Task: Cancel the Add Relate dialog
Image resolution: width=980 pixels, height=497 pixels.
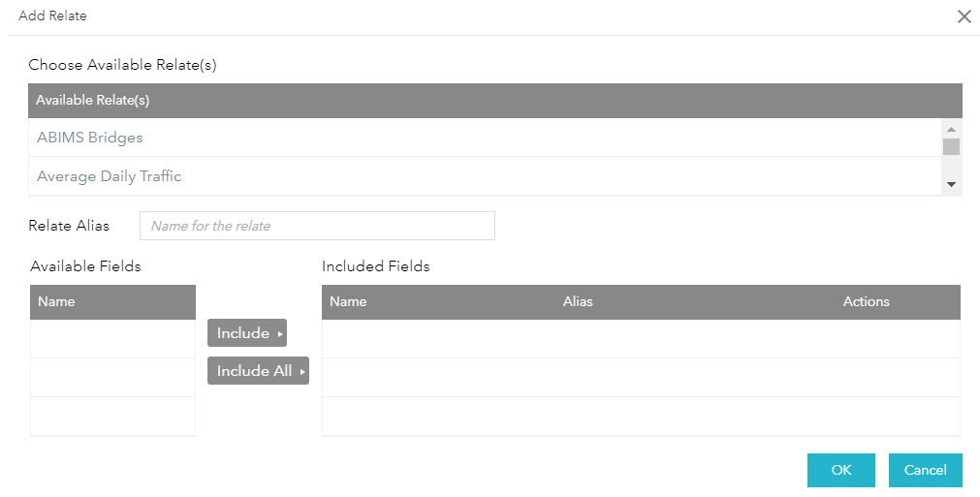Action: click(x=925, y=470)
